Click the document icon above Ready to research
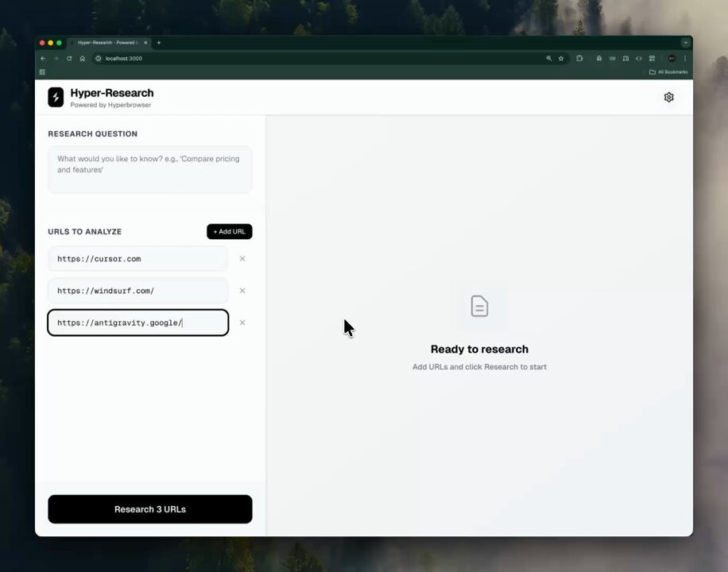 (x=479, y=306)
